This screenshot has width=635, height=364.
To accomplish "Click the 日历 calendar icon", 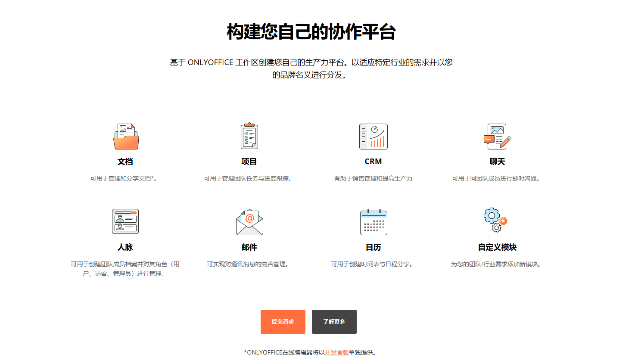I will [x=374, y=222].
